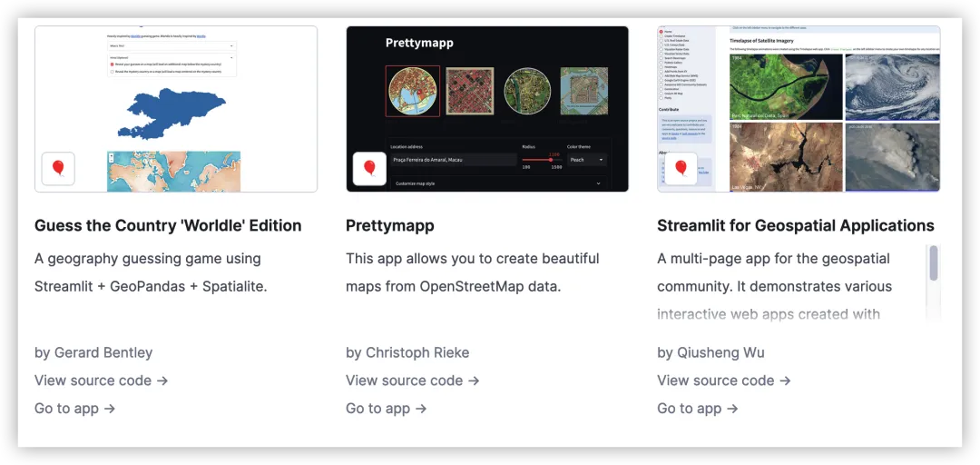Click 'This app allows you to create beautiful' description
Image resolution: width=980 pixels, height=465 pixels.
473,259
